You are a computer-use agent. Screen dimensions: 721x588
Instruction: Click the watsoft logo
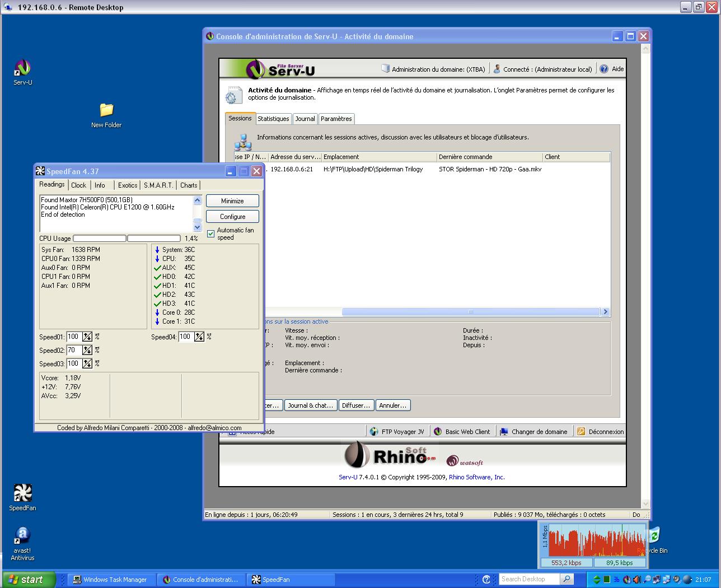[x=464, y=461]
